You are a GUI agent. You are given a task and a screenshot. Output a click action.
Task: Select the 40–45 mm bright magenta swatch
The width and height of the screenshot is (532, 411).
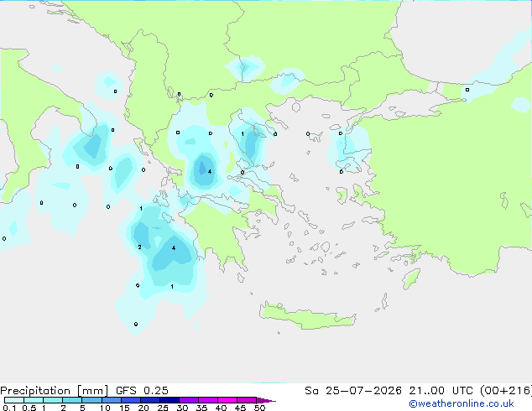(227, 400)
